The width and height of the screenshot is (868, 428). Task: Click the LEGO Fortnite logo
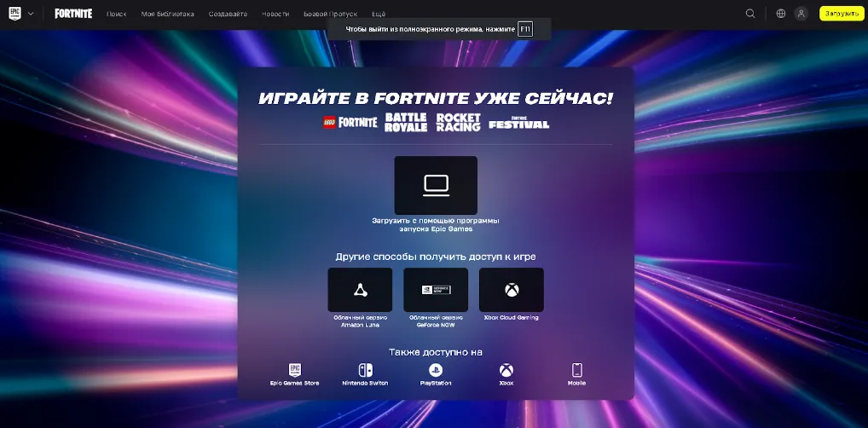click(350, 123)
